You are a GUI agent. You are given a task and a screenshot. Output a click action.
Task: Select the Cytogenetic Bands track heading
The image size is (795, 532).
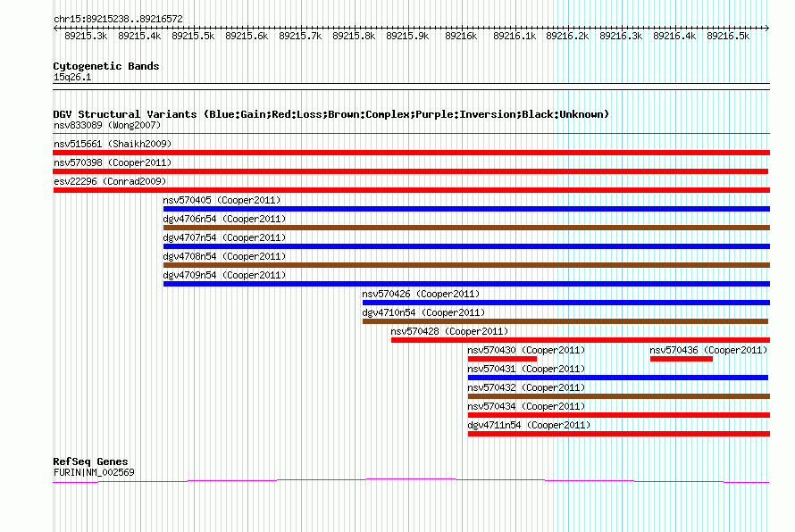click(106, 66)
